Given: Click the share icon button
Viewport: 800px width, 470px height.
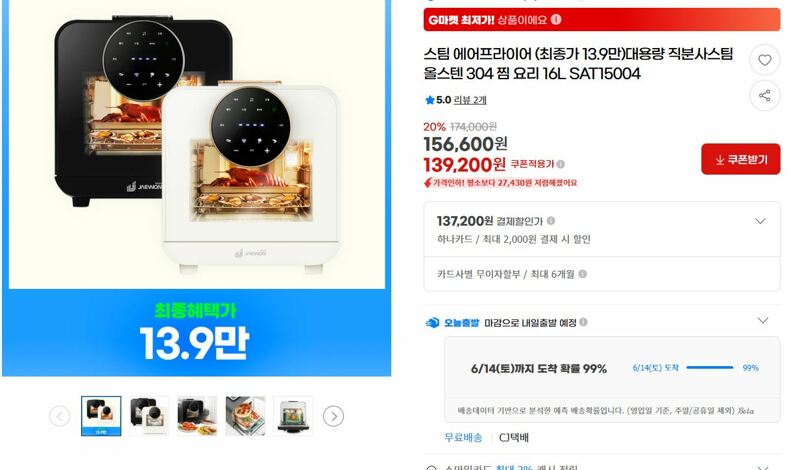Looking at the screenshot, I should [x=764, y=95].
